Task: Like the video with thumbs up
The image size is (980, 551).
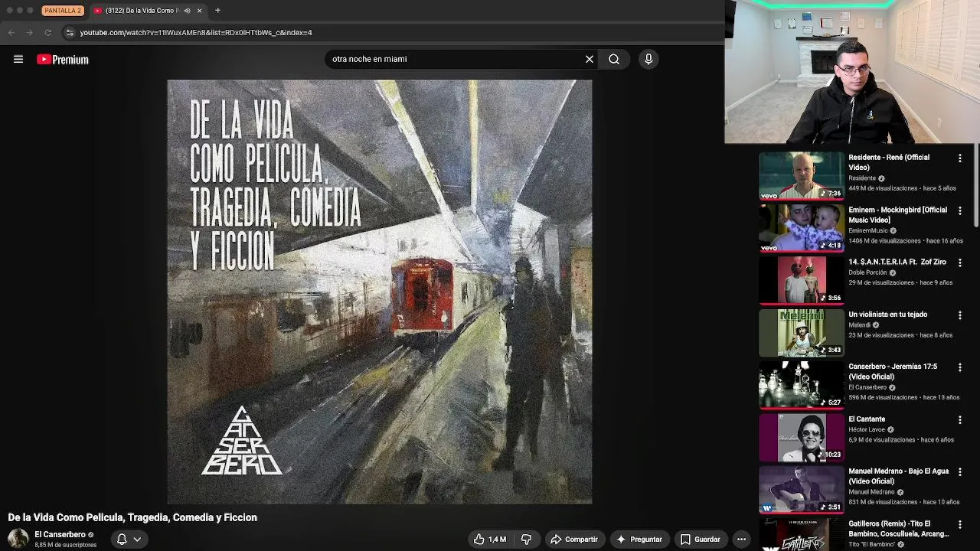Action: click(x=490, y=540)
